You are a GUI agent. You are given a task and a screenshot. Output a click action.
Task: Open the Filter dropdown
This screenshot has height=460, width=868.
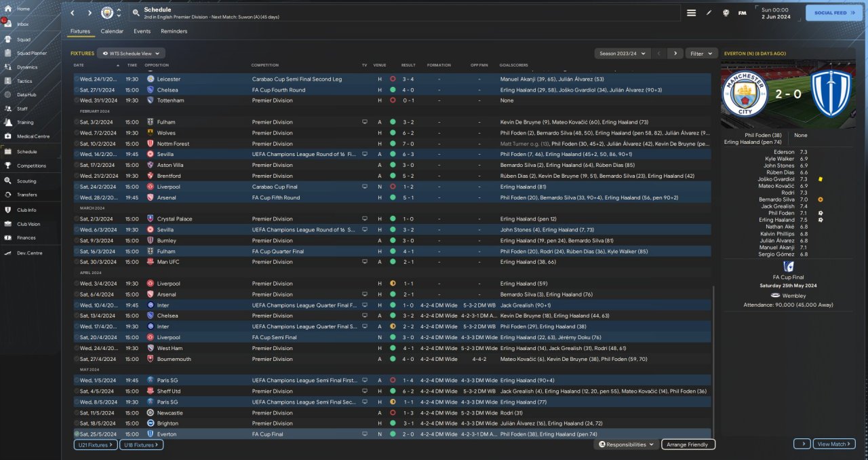point(702,53)
